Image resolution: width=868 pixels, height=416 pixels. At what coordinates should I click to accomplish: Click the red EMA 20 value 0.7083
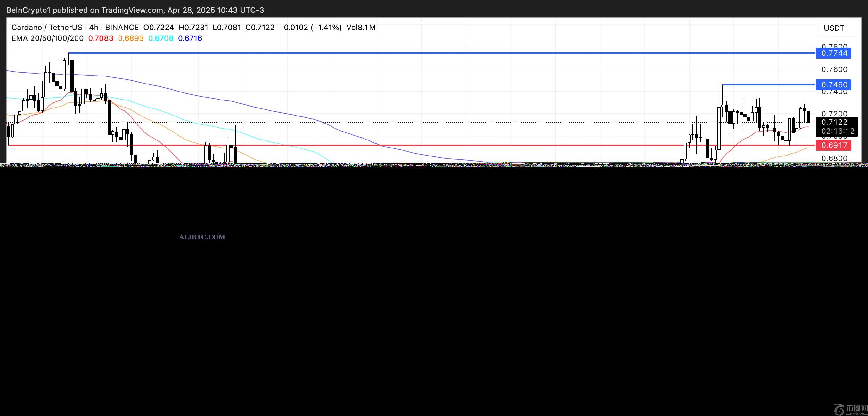(101, 38)
